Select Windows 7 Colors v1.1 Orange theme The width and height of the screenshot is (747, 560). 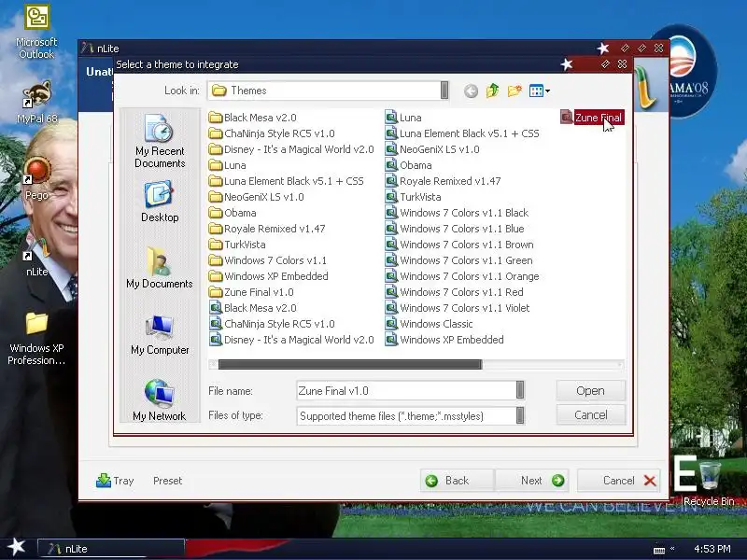[462, 276]
